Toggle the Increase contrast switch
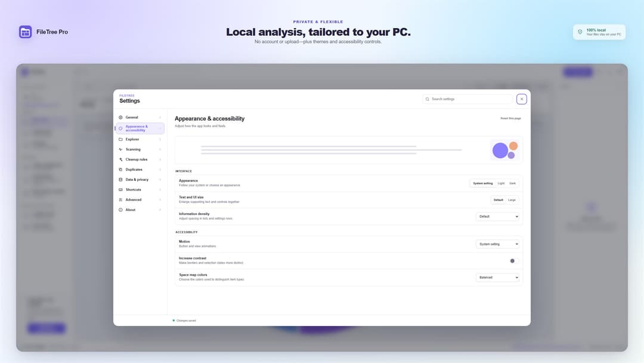The height and width of the screenshot is (363, 644). 513,261
